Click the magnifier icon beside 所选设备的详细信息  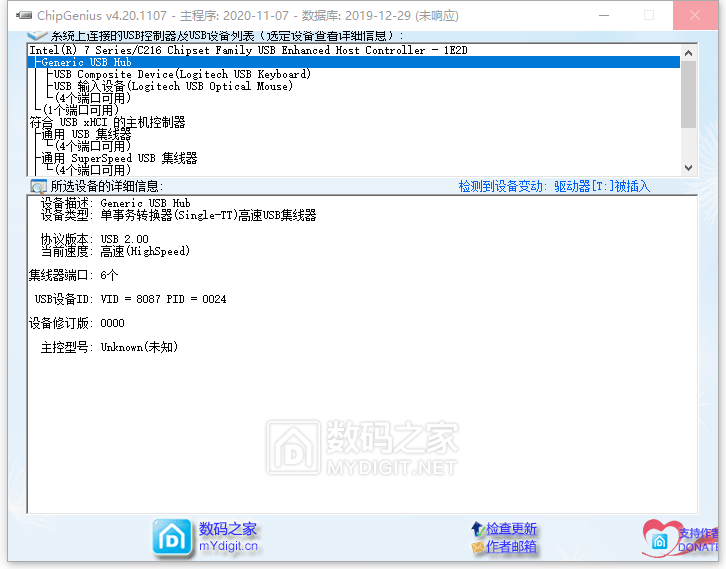tap(38, 187)
